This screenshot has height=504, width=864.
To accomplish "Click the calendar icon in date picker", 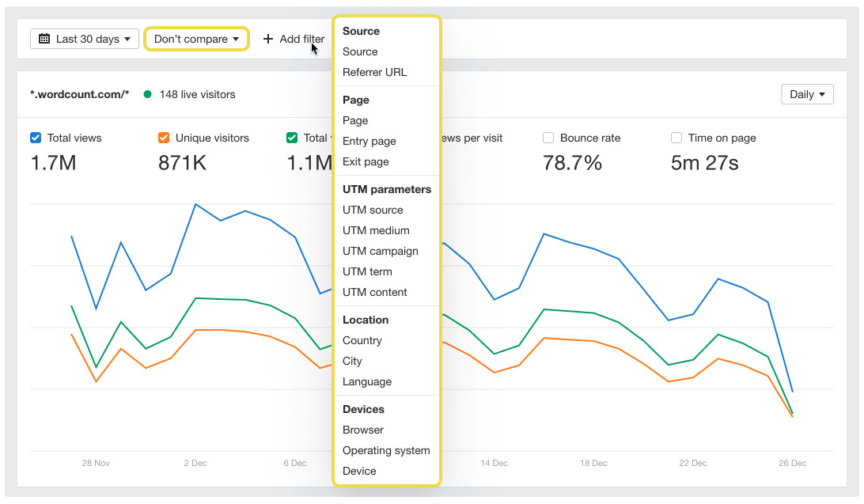I will [x=44, y=38].
